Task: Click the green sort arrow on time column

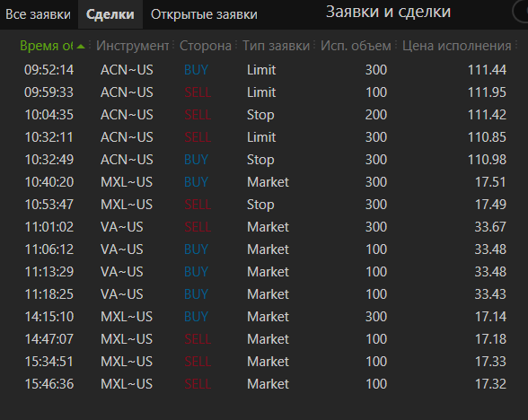Action: (x=81, y=46)
